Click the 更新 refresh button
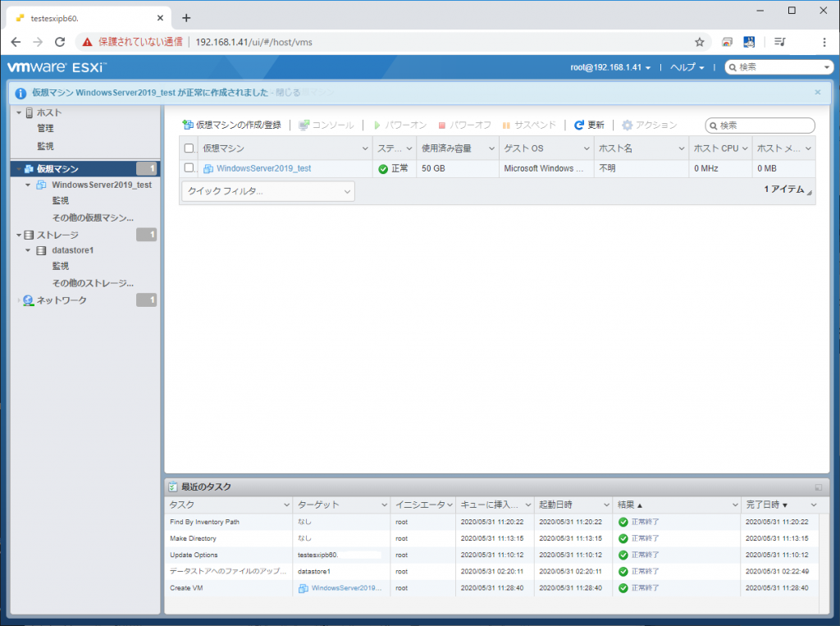The height and width of the screenshot is (626, 840). point(589,125)
